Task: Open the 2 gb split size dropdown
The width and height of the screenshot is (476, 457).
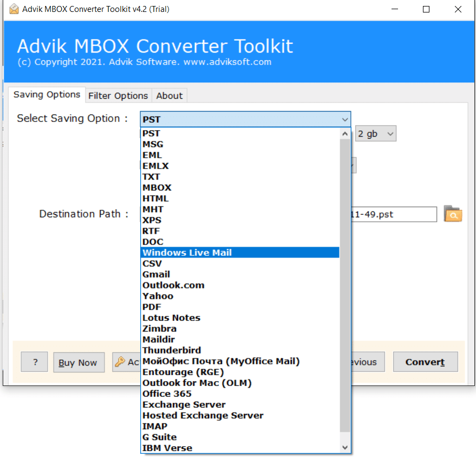Action: coord(375,134)
